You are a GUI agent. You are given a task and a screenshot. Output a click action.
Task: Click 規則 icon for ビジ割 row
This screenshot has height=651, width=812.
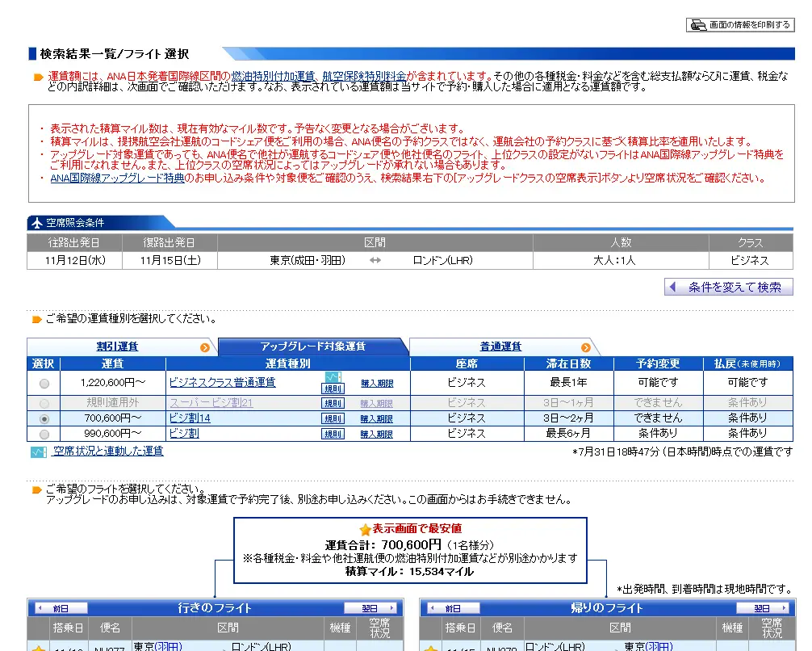[x=333, y=435]
